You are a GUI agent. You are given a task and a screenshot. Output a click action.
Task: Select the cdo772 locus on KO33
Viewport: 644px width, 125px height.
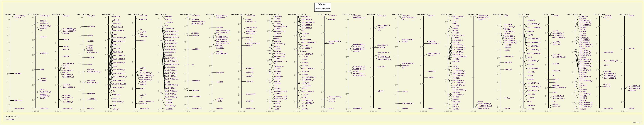pos(405,92)
